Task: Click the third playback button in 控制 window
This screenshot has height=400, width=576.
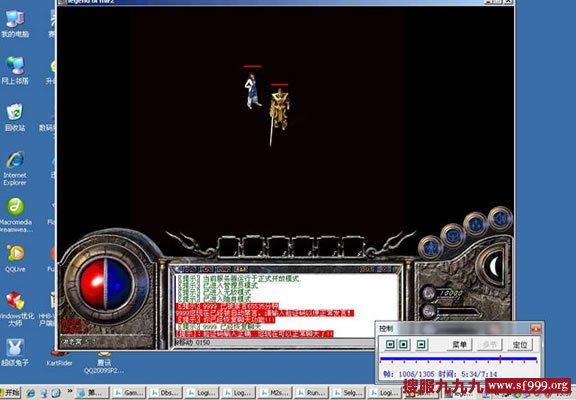Action: (421, 344)
